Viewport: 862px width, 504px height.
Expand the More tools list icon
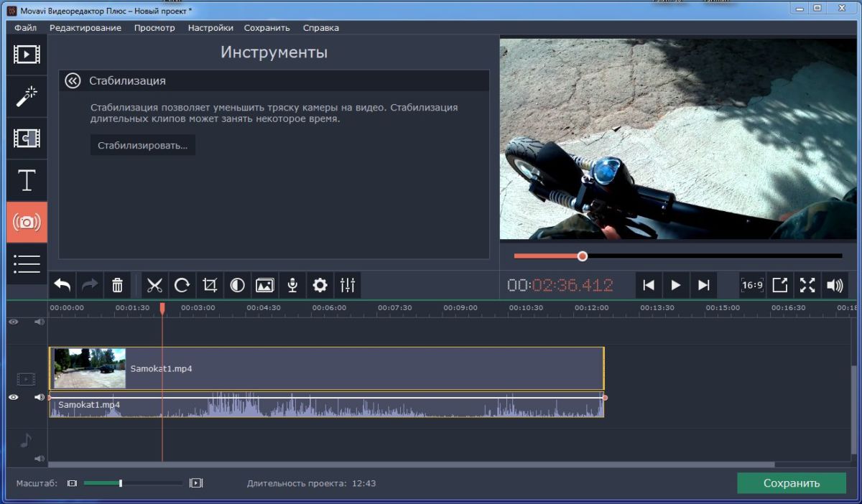[27, 263]
